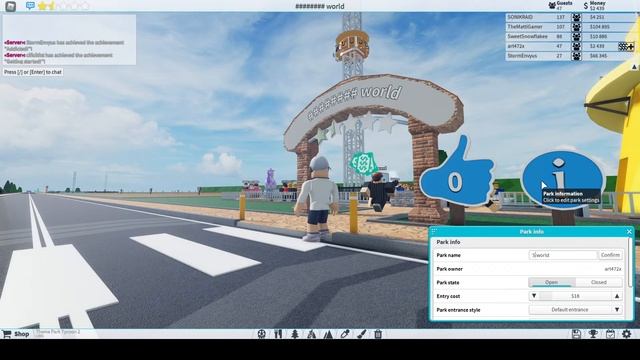
Task: Click the Entry cost slider bar
Action: click(575, 296)
